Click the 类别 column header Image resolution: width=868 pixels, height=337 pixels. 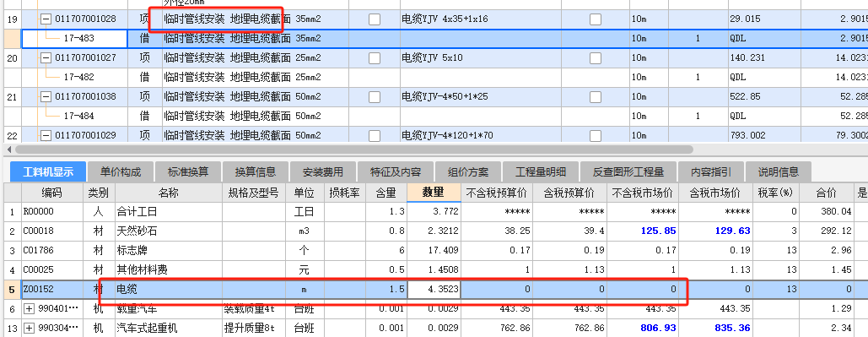point(99,193)
